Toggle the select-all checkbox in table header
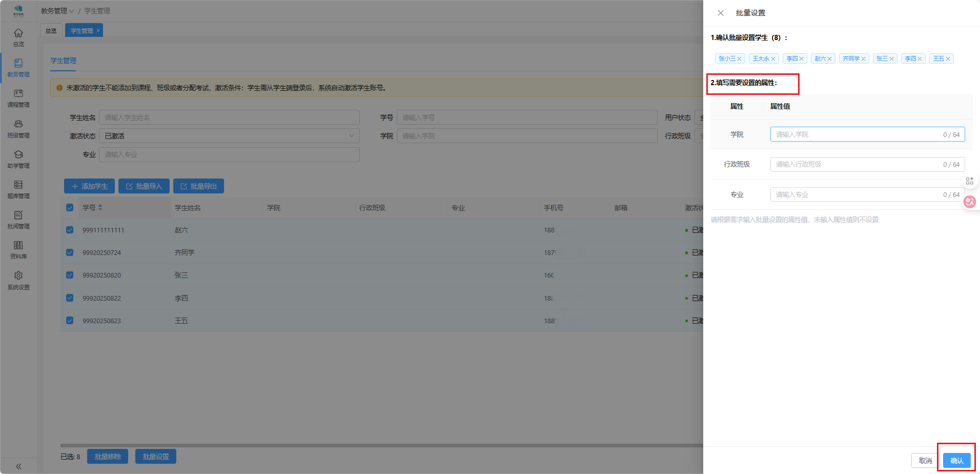The height and width of the screenshot is (474, 980). tap(70, 208)
